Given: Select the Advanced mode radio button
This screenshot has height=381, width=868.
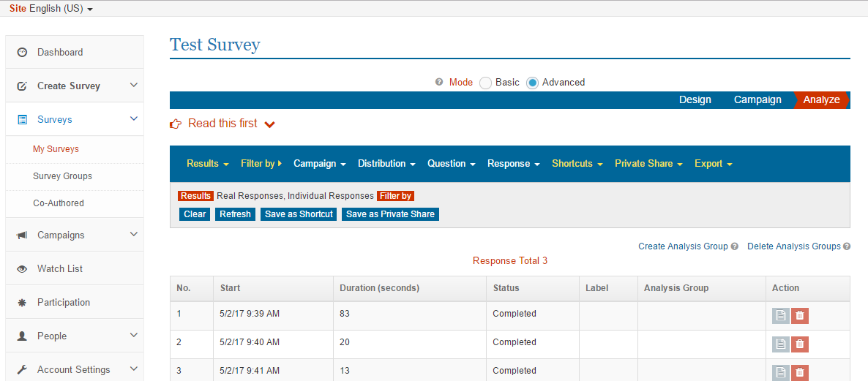Looking at the screenshot, I should click(x=532, y=83).
